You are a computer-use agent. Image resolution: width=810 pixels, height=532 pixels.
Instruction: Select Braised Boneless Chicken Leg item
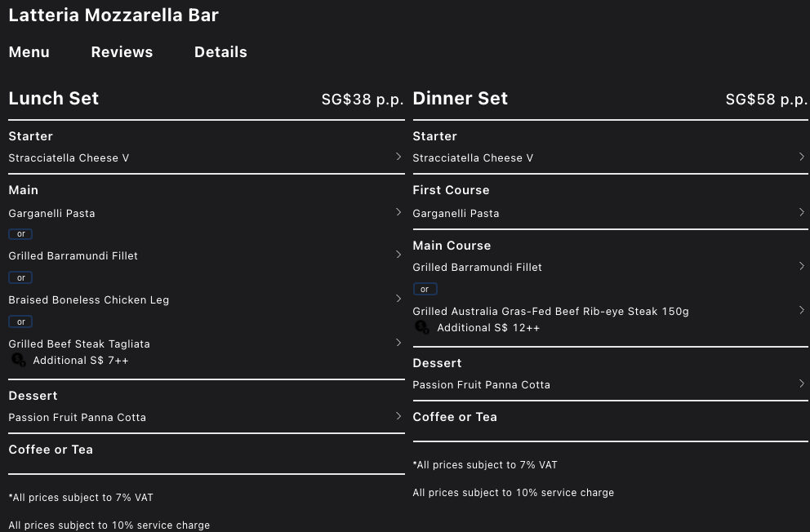point(89,300)
